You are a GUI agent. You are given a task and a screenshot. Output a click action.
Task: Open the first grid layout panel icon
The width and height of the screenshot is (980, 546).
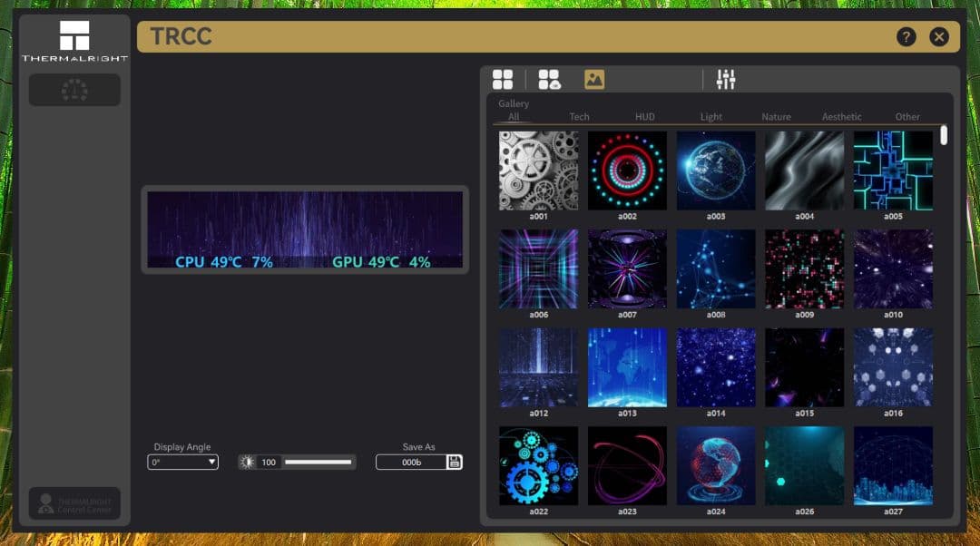click(503, 80)
